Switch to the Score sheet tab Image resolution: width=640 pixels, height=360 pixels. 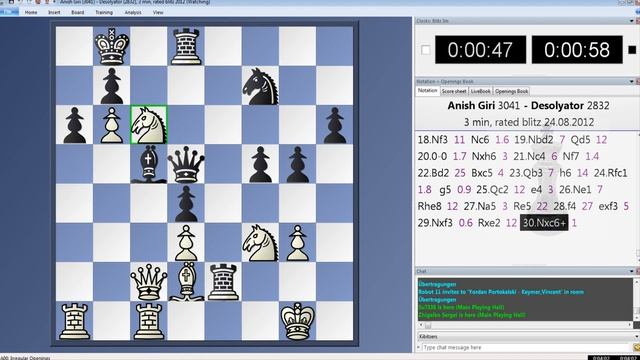(454, 91)
